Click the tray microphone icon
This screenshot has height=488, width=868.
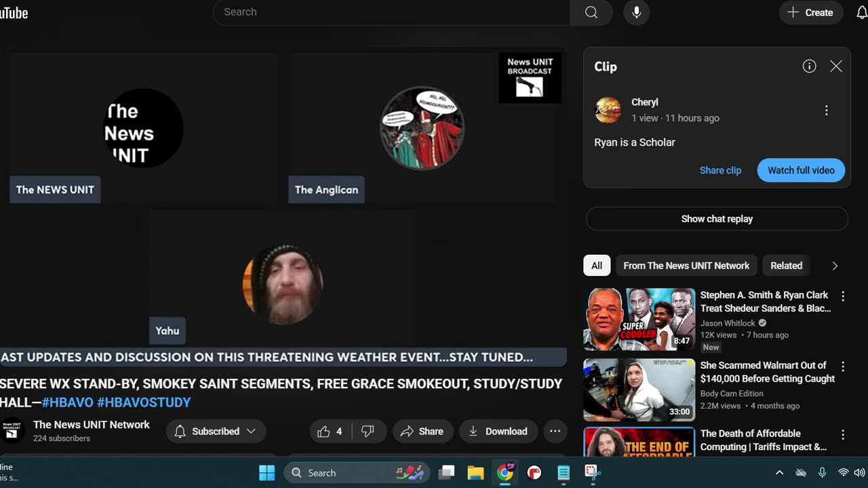pos(822,472)
